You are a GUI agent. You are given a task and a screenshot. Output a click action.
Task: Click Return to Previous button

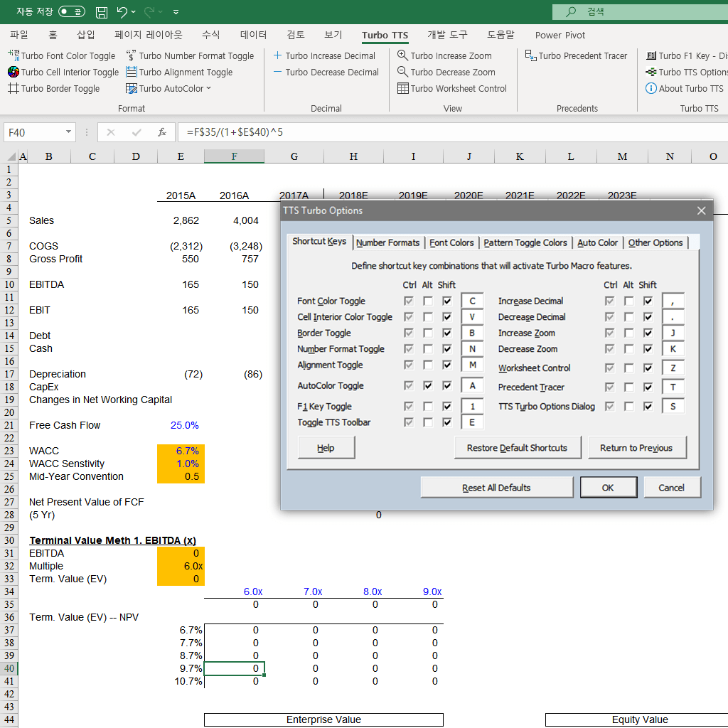tap(636, 448)
